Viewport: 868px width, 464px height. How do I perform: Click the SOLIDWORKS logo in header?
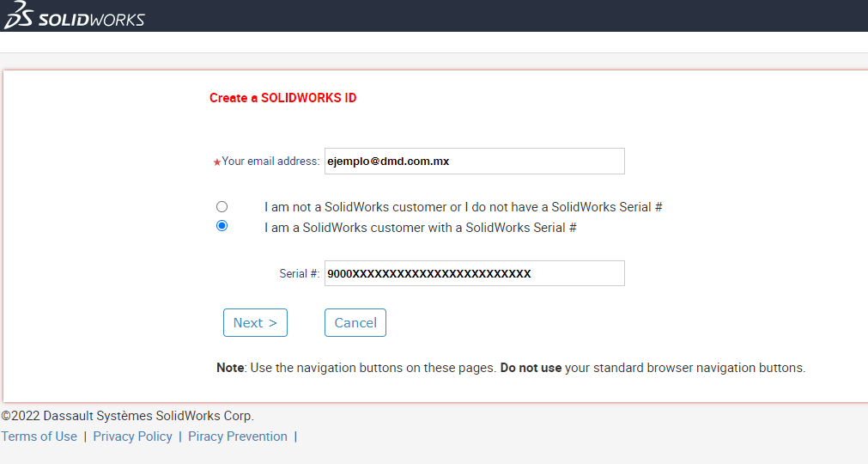74,15
